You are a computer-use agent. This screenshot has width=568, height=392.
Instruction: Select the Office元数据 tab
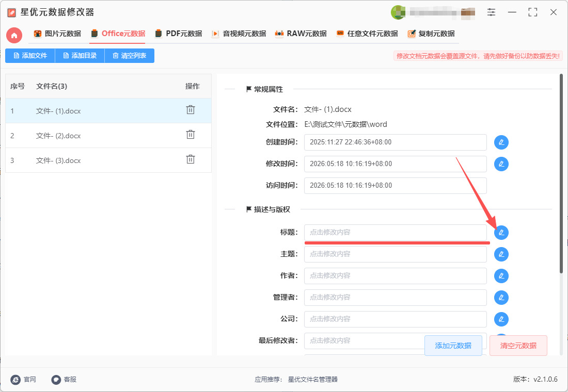pos(118,34)
